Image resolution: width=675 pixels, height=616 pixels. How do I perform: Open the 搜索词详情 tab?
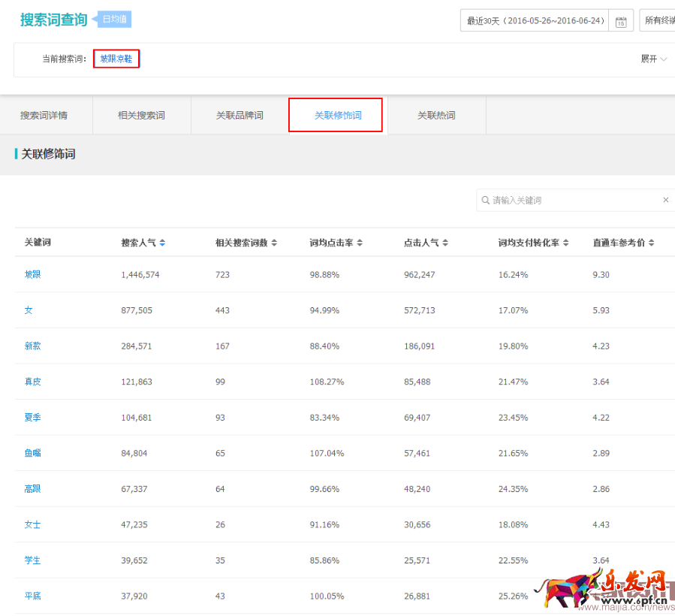(45, 114)
